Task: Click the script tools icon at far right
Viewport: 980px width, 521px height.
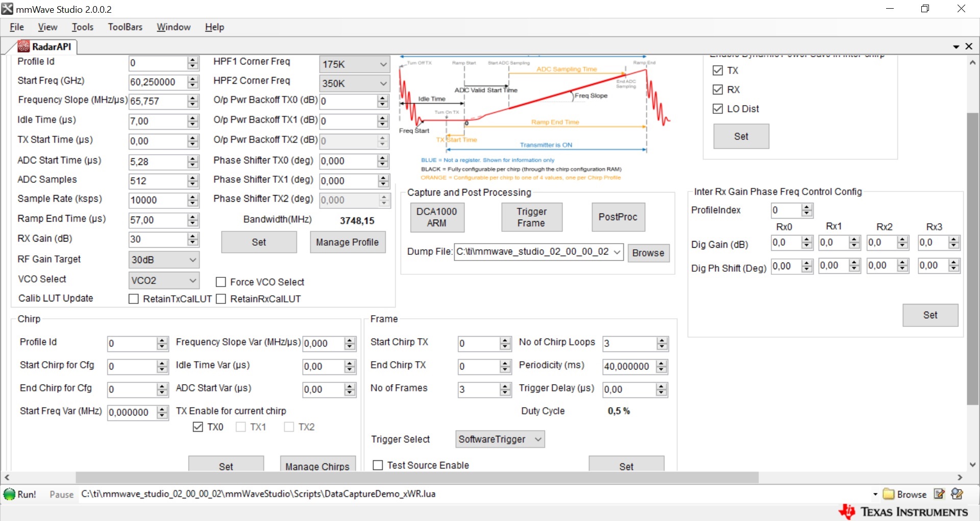Action: click(957, 494)
